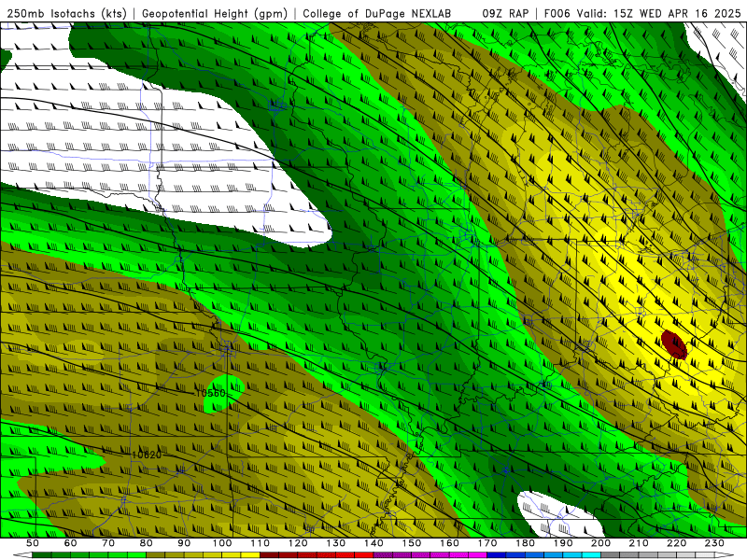Click the 220 value on the color scale

click(x=676, y=543)
